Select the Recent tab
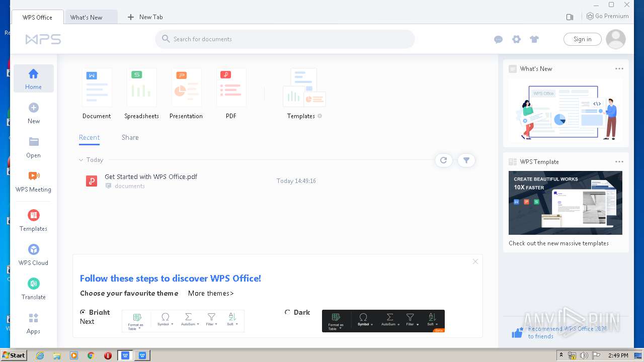 (89, 138)
